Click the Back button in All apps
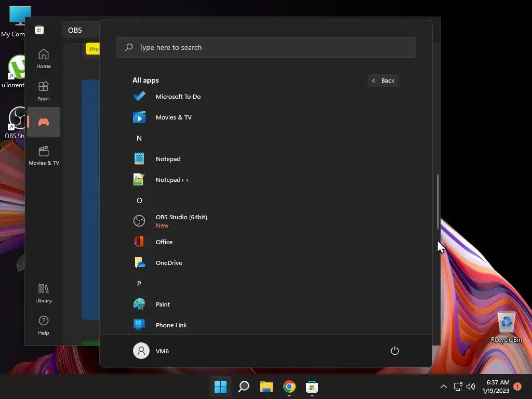532x399 pixels. tap(383, 81)
